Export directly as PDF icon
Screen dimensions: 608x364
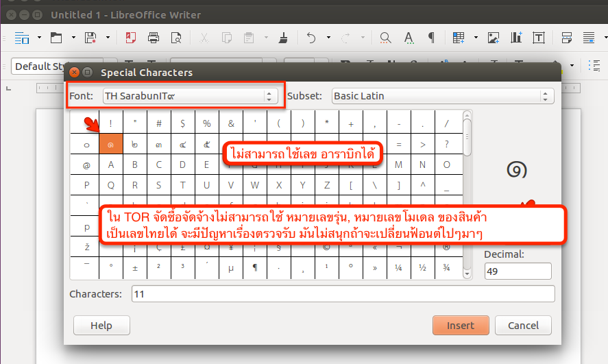coord(131,38)
